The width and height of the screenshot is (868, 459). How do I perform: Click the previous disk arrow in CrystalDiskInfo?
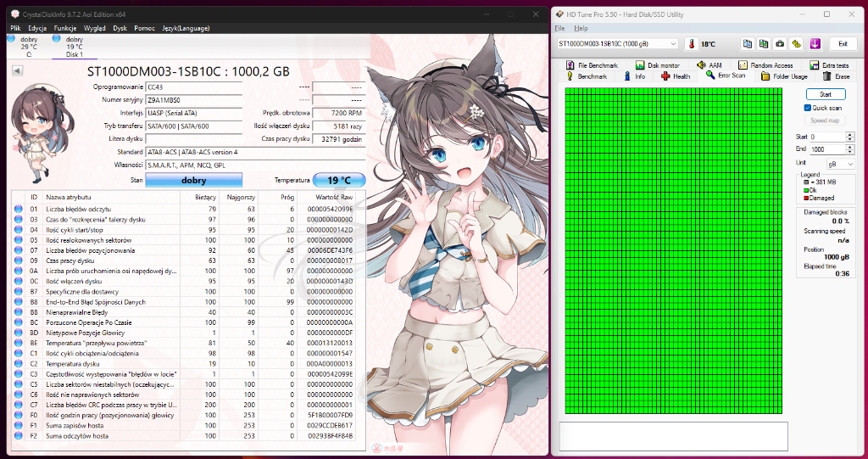(x=17, y=71)
